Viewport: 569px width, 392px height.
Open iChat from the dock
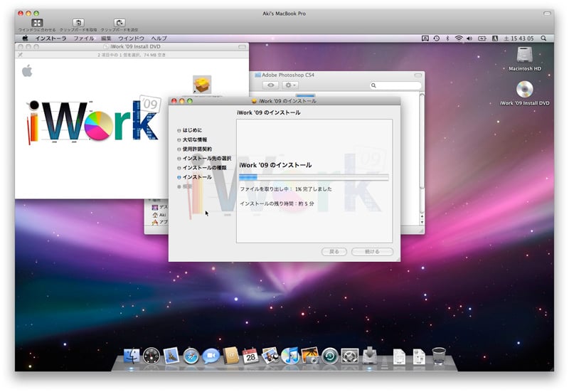click(x=211, y=356)
